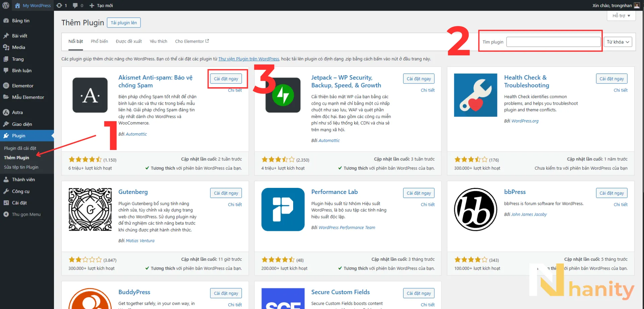Open Tạo mới new content menu
The height and width of the screenshot is (309, 644).
[x=101, y=5]
